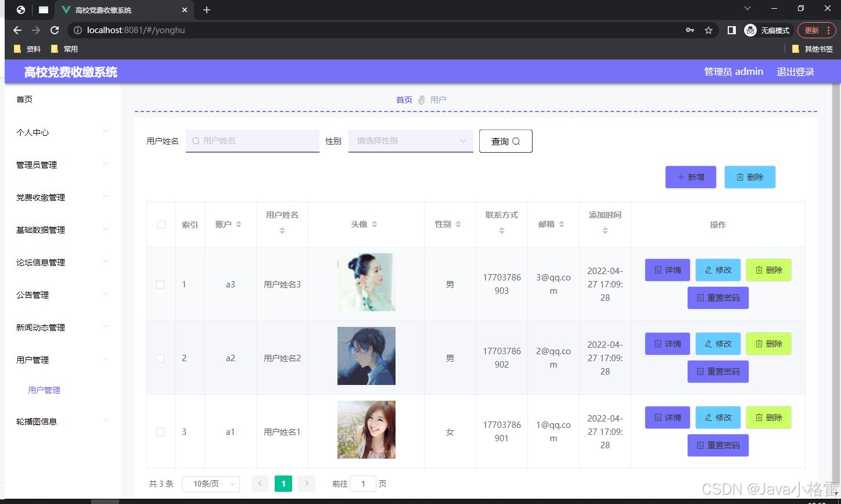Click 管理员 admin in header
This screenshot has height=504, width=841.
[734, 71]
